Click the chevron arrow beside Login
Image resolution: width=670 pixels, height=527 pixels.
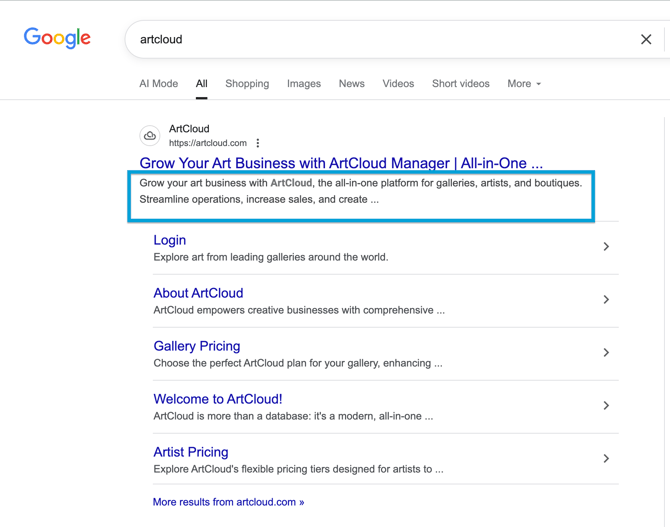point(606,247)
